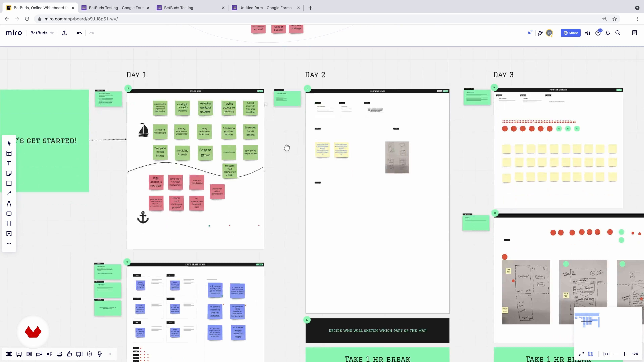644x362 pixels.
Task: Open the help question mark icon
Action: (598, 33)
